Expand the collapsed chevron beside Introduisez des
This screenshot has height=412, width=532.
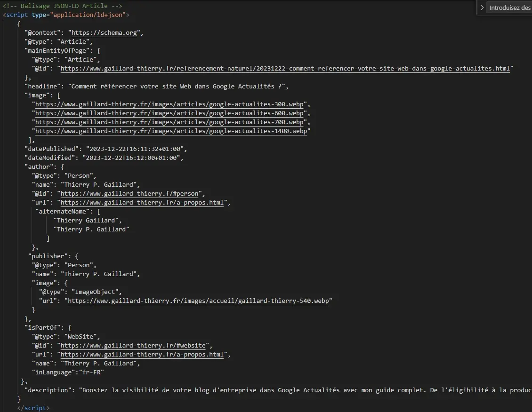pyautogui.click(x=482, y=8)
